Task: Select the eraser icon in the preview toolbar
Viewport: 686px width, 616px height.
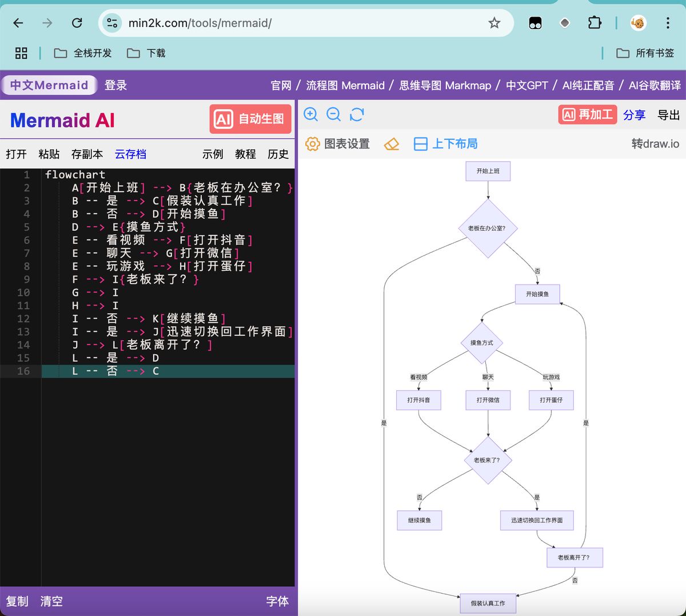Action: (392, 144)
